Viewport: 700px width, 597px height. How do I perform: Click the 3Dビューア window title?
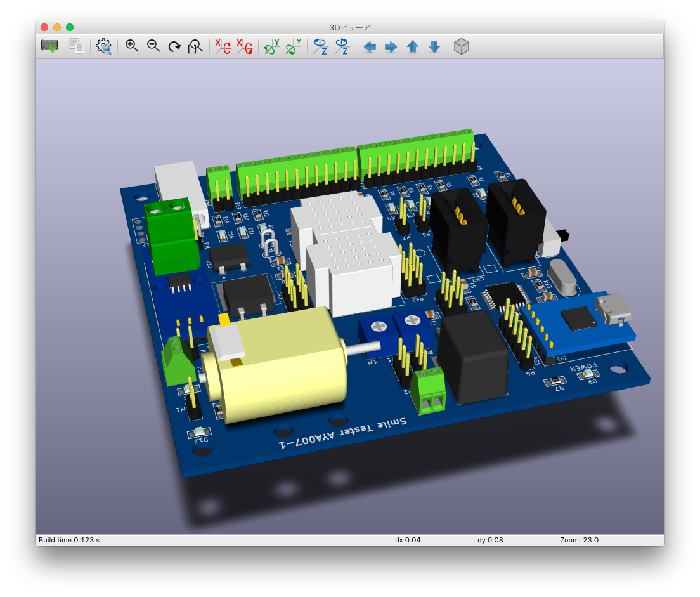[x=349, y=27]
